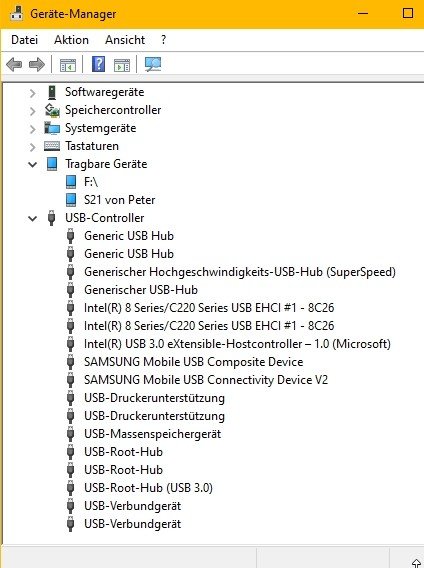
Task: Open the Aktion menu
Action: [x=71, y=39]
